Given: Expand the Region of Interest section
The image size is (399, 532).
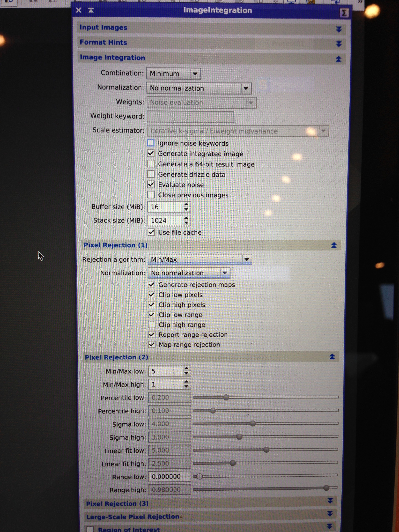Looking at the screenshot, I should [330, 526].
